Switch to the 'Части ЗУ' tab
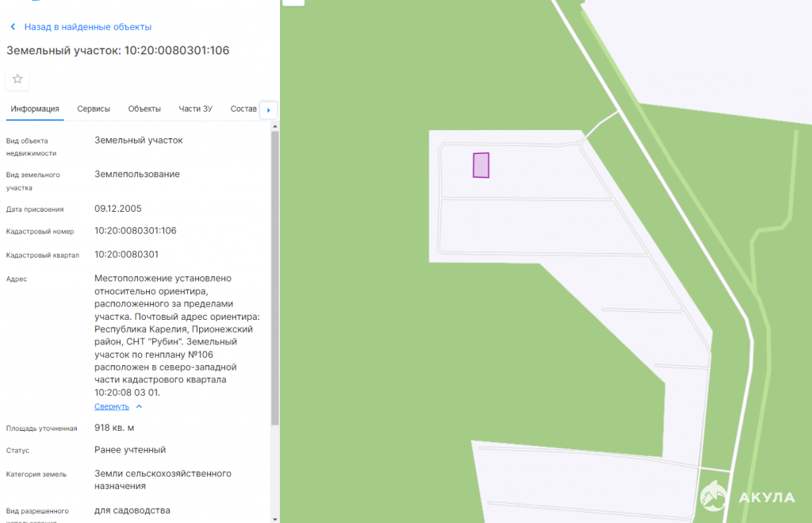 click(x=196, y=109)
